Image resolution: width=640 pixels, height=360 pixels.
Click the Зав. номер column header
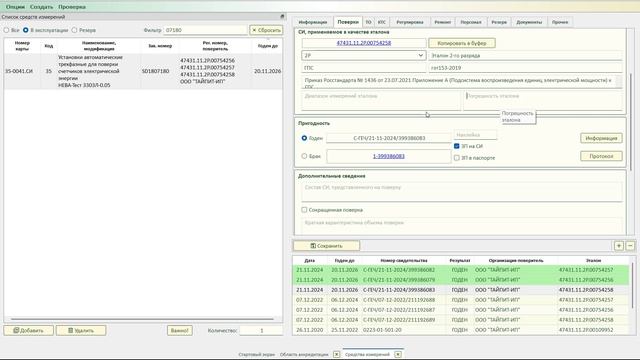(x=160, y=46)
